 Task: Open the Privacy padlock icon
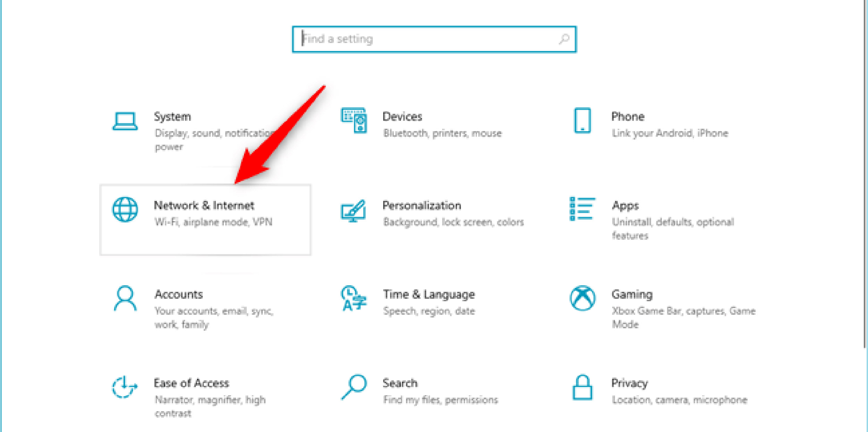pos(582,387)
